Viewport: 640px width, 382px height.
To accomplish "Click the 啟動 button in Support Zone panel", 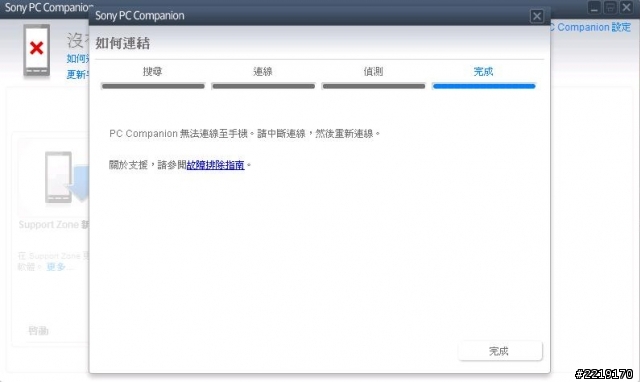I will point(38,331).
